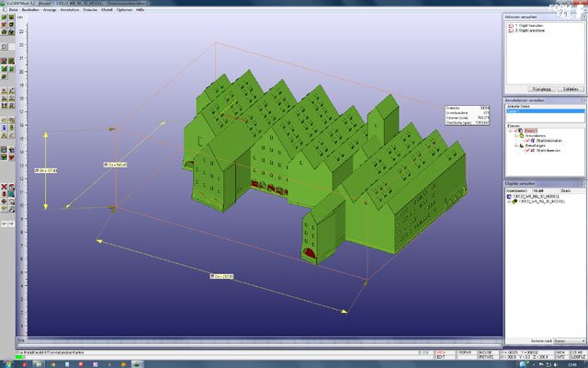Select the teal cube icon in left toolbar

click(x=12, y=193)
